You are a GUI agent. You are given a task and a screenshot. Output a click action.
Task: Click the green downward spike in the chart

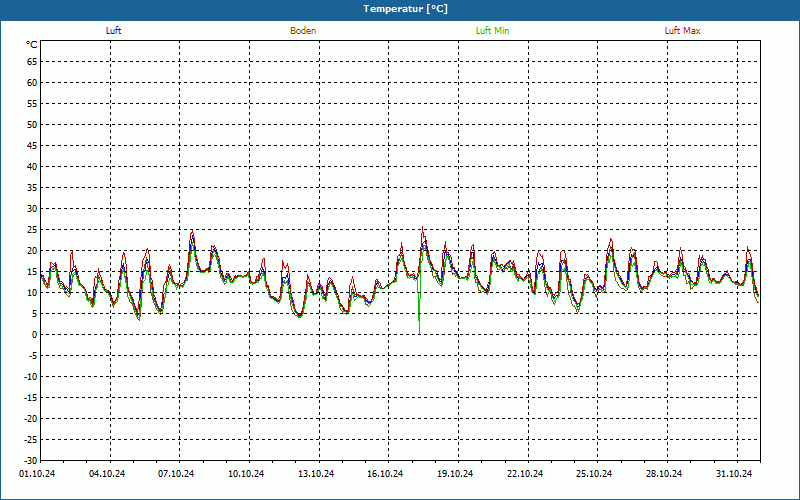(x=419, y=310)
